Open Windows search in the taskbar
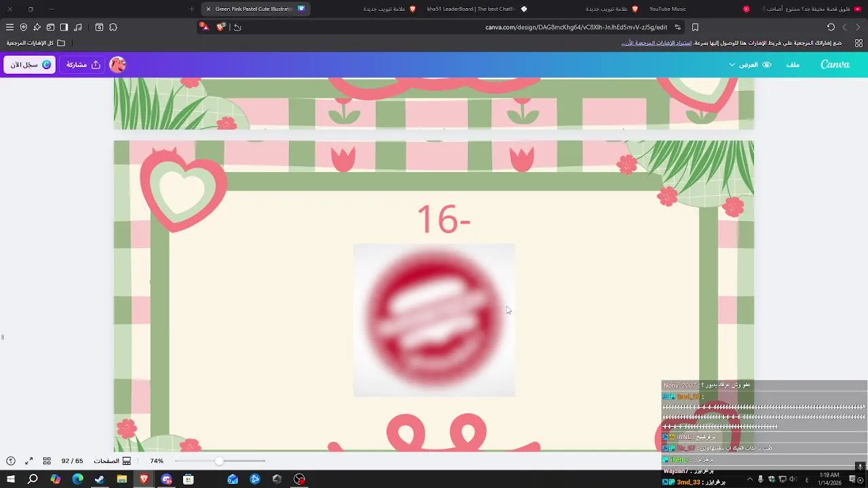 (x=33, y=479)
